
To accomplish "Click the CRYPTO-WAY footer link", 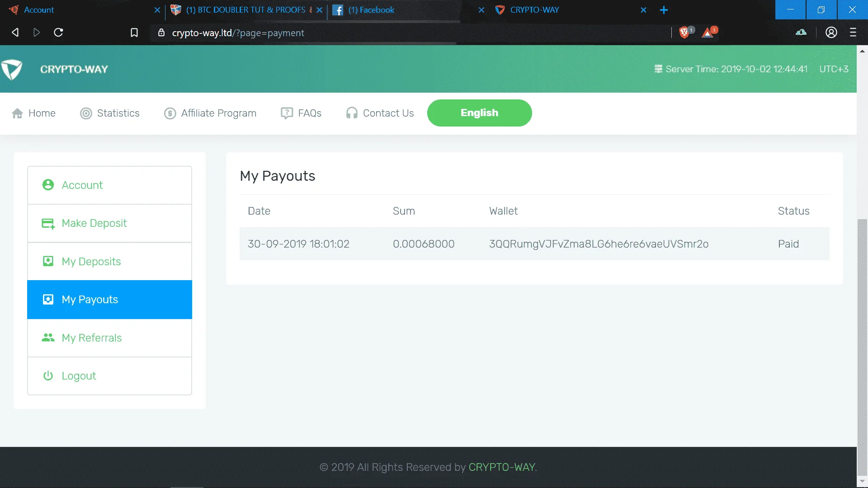I will pyautogui.click(x=502, y=467).
